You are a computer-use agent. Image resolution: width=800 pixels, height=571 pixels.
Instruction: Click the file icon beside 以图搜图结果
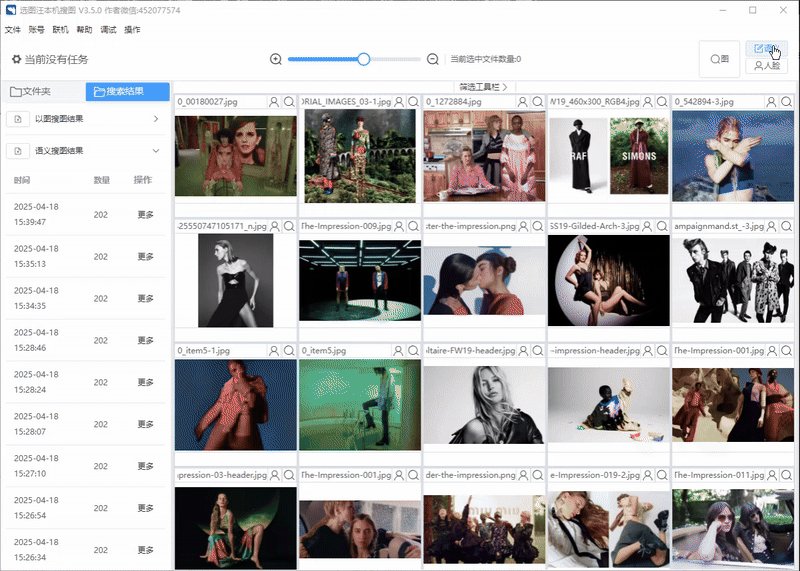pyautogui.click(x=17, y=119)
